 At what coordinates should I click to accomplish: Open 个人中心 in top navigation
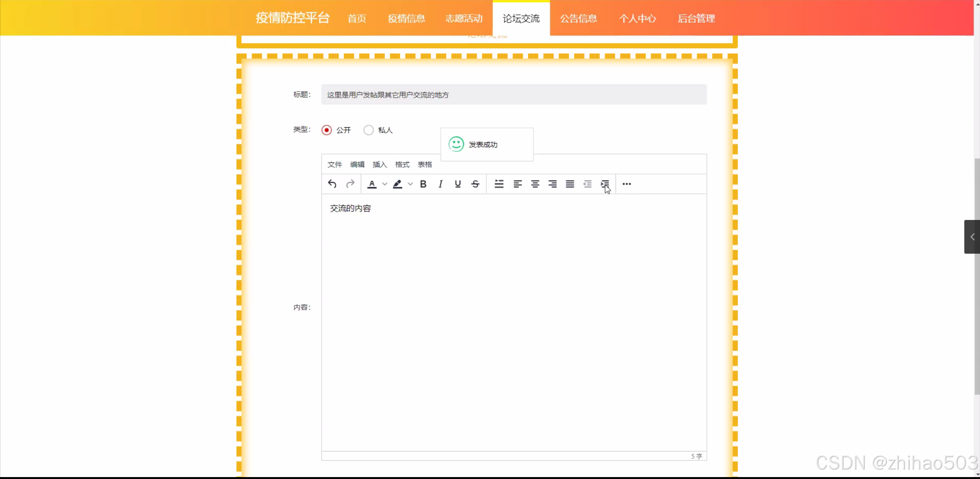pos(637,18)
